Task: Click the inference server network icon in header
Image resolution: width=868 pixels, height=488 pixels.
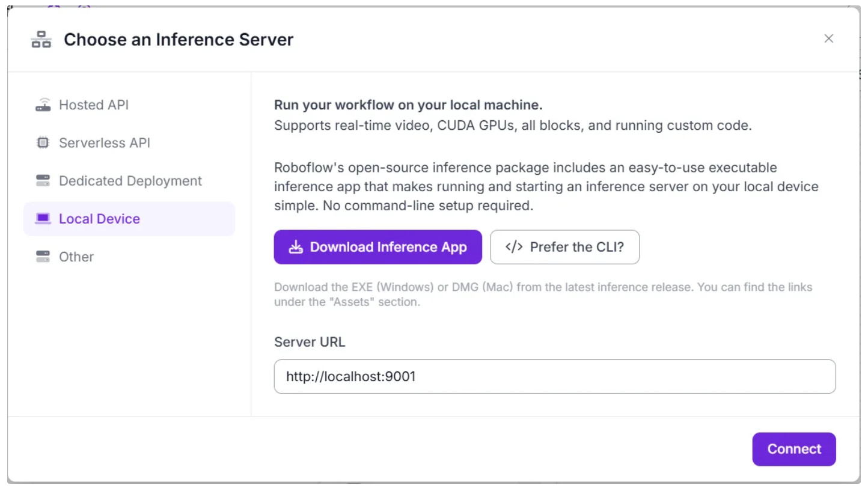Action: [x=41, y=40]
